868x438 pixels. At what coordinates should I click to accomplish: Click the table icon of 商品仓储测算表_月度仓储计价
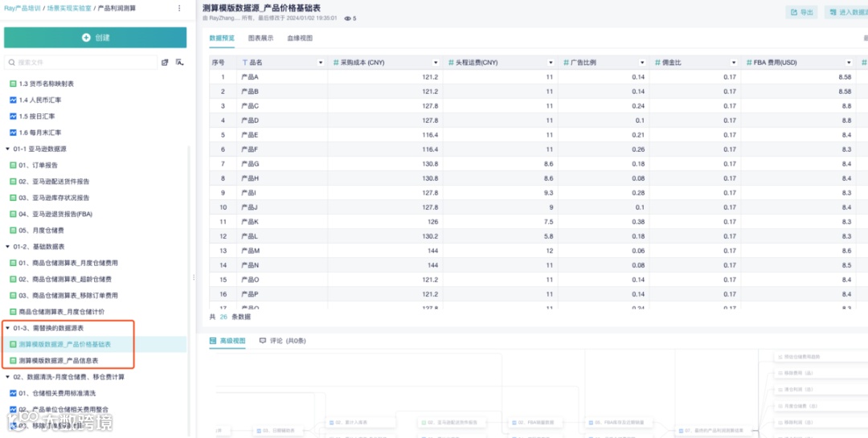tap(14, 312)
